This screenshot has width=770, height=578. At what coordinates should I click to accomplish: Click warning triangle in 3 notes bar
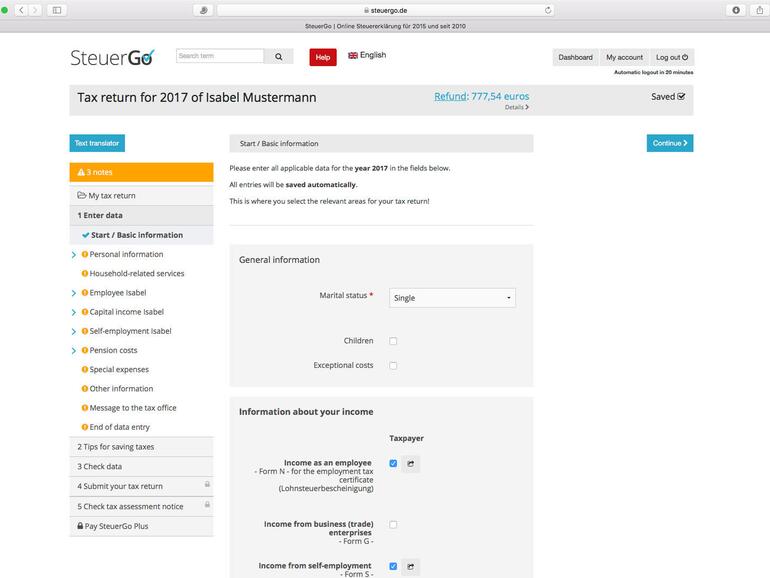pos(81,172)
